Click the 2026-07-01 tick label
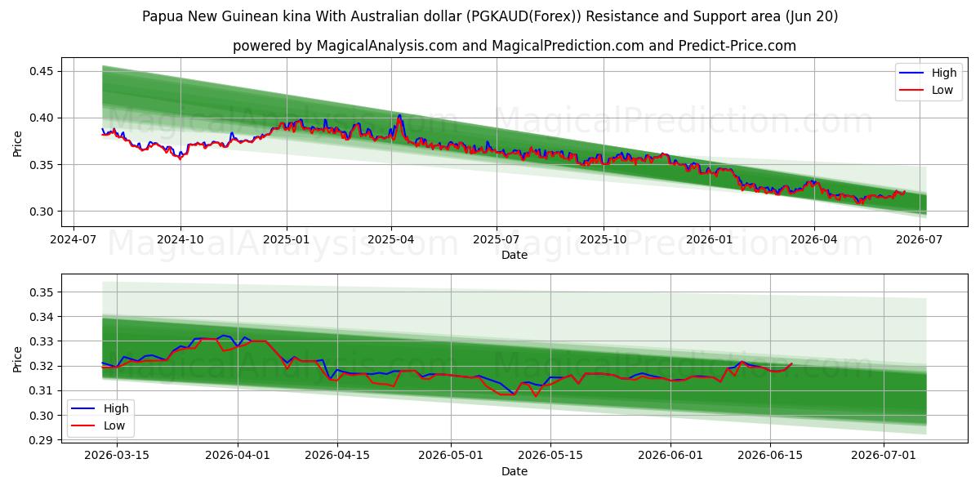The width and height of the screenshot is (980, 490). point(884,456)
